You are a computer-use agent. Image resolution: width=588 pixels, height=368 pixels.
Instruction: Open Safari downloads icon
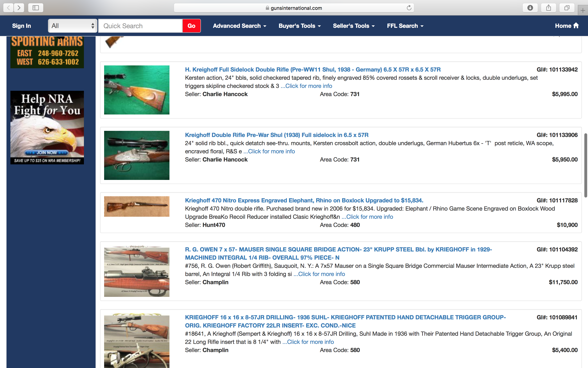(530, 8)
